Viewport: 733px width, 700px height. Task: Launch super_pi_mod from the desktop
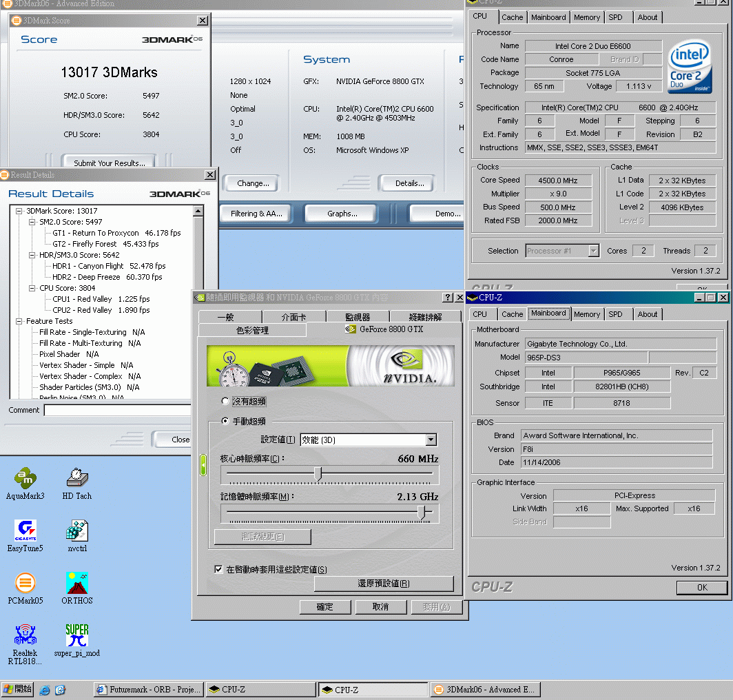click(77, 641)
